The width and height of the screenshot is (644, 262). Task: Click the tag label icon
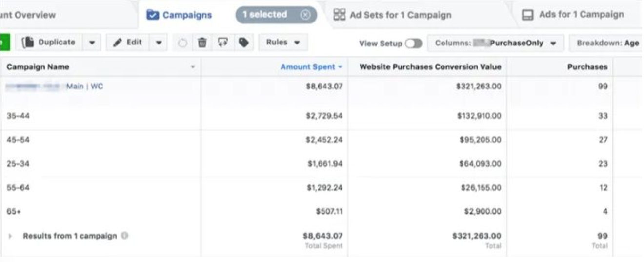tap(243, 43)
